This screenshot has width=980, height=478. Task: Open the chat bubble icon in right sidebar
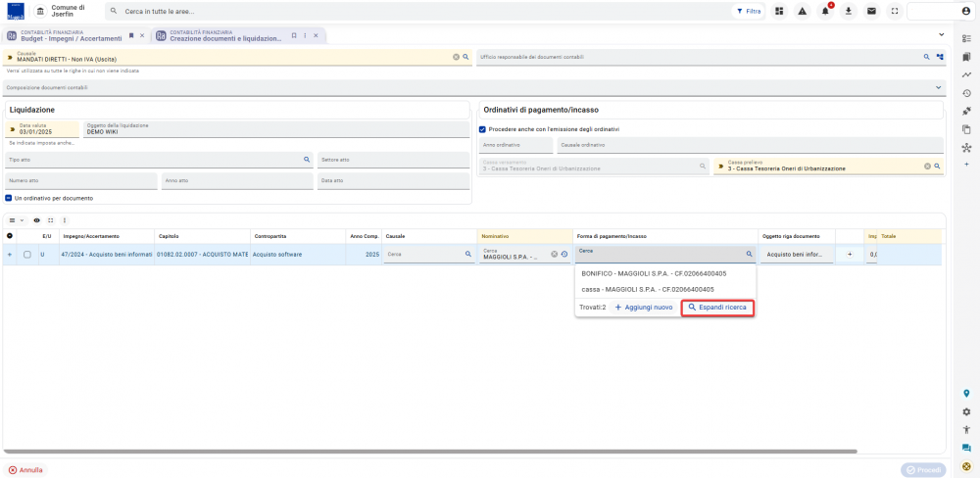pos(967,448)
